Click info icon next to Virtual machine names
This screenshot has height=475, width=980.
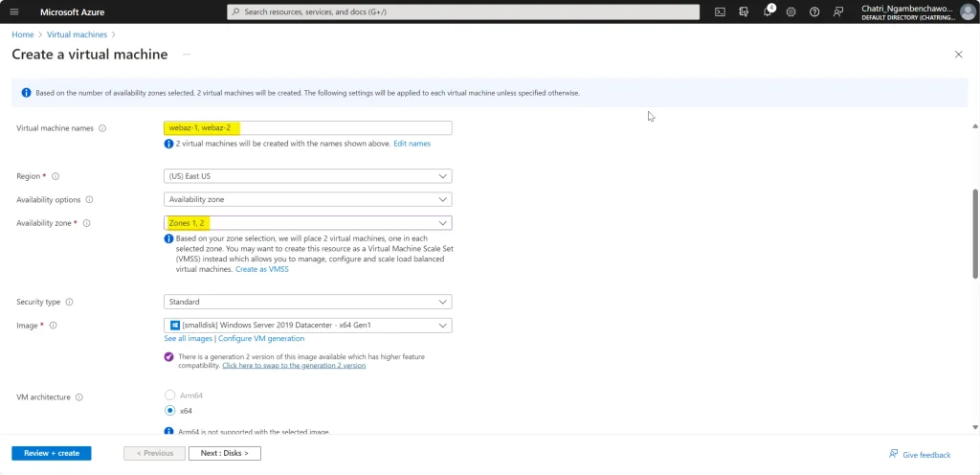click(102, 128)
